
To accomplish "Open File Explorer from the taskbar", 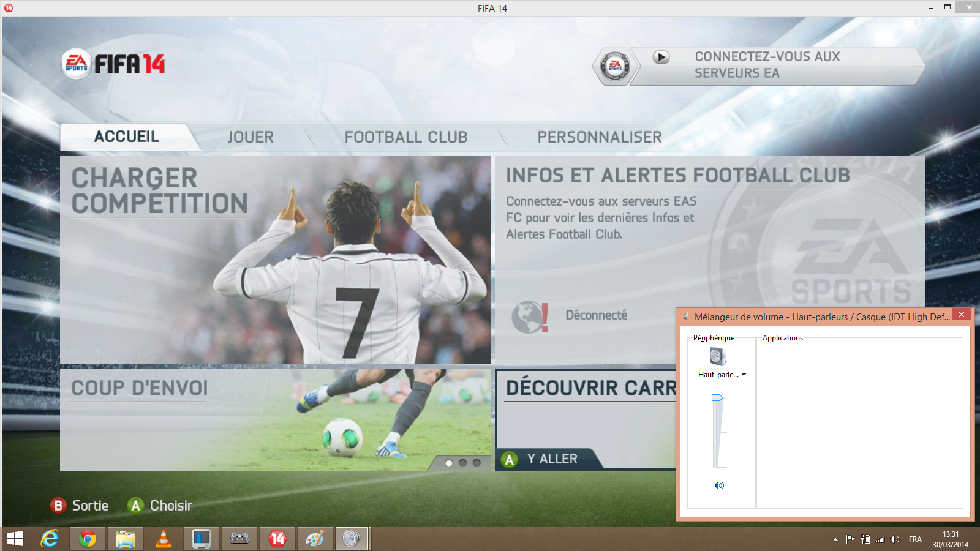I will (x=126, y=539).
